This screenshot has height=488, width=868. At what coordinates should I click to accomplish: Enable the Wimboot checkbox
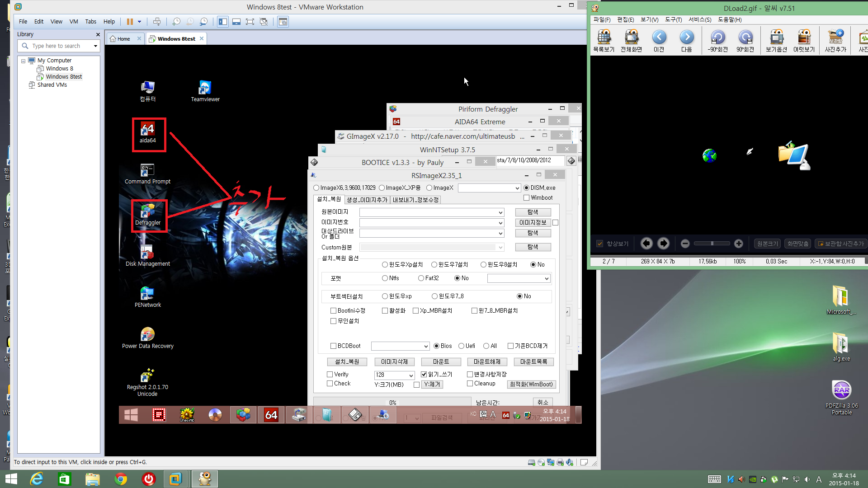526,198
